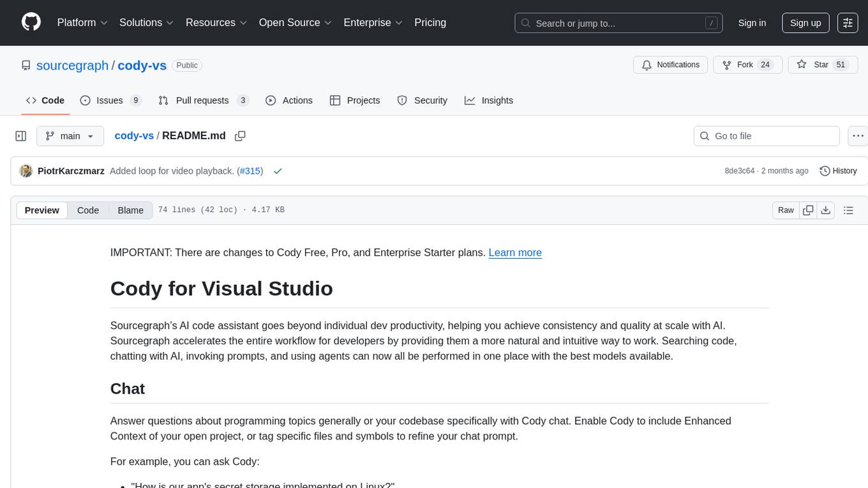
Task: Star the repository
Action: coord(823,65)
